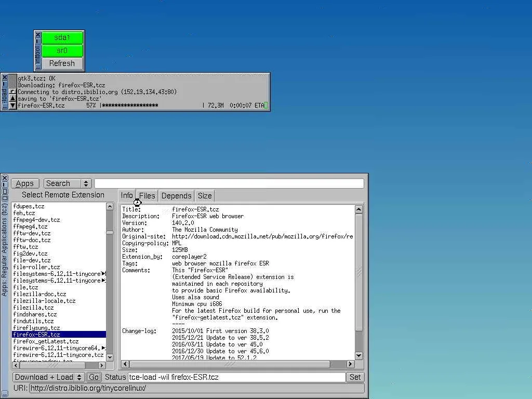532x399 pixels.
Task: Close the download log window
Action: (4, 77)
